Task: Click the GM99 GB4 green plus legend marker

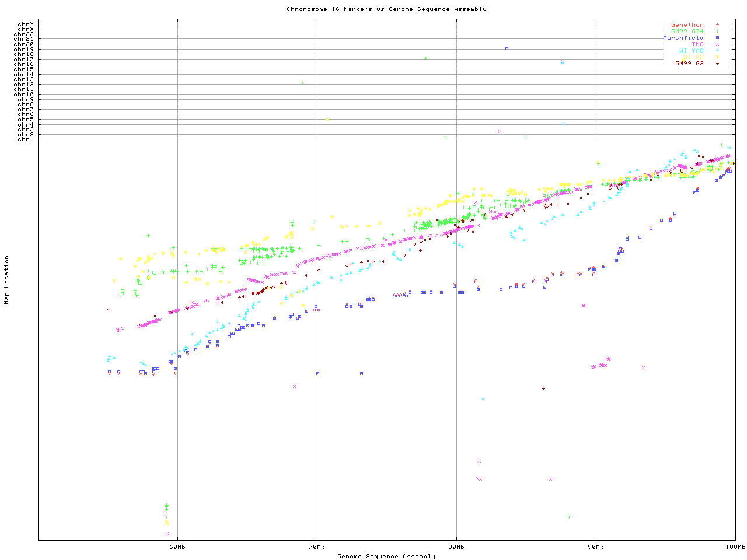Action: pos(717,32)
